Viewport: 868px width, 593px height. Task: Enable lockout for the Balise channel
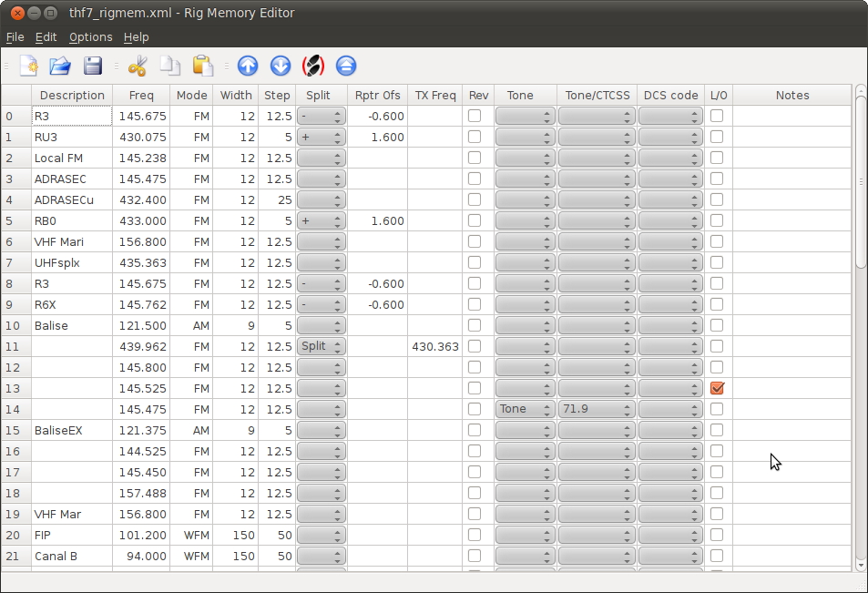coord(716,324)
